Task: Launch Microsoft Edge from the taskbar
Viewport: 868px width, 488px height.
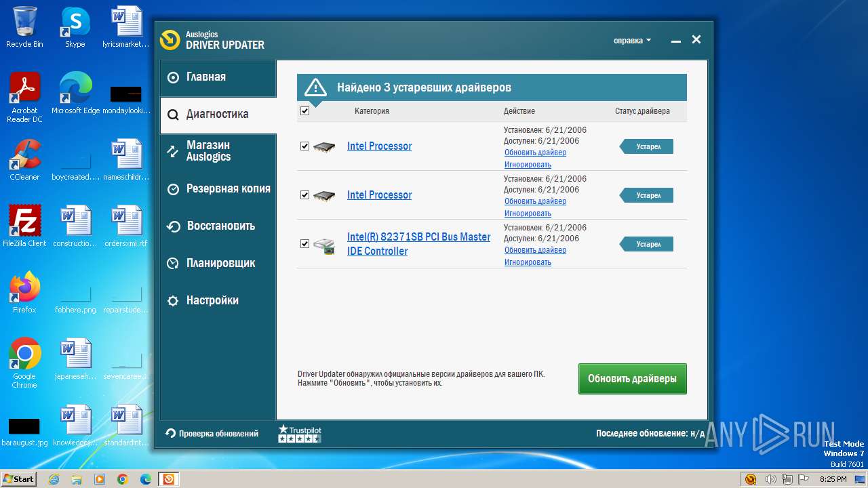Action: [146, 479]
